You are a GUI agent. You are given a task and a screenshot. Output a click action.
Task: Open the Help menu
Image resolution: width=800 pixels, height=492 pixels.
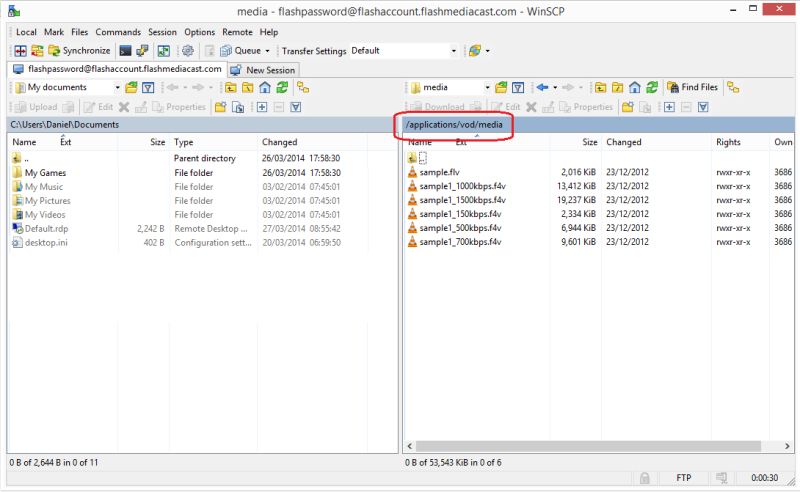[x=269, y=32]
